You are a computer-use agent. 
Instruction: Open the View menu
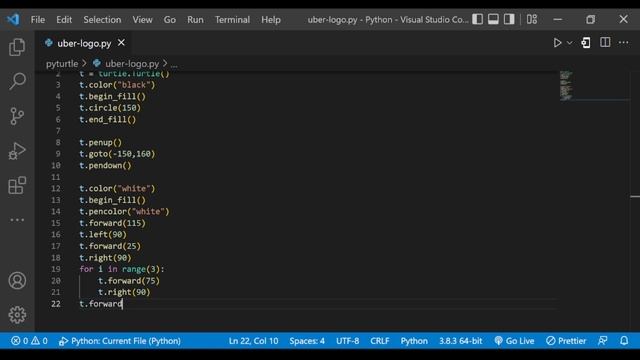(142, 20)
